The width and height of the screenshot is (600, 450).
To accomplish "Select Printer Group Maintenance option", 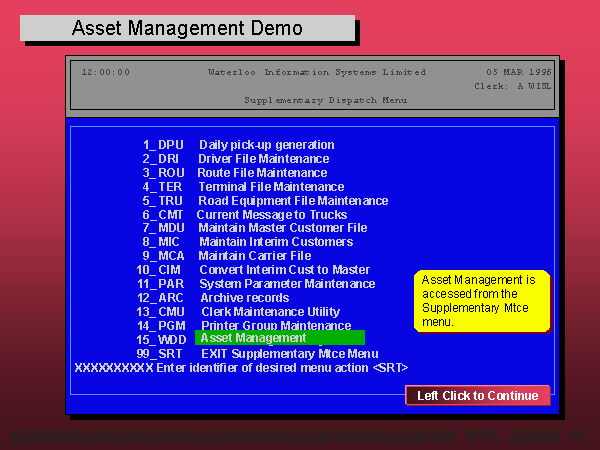I will click(x=275, y=326).
